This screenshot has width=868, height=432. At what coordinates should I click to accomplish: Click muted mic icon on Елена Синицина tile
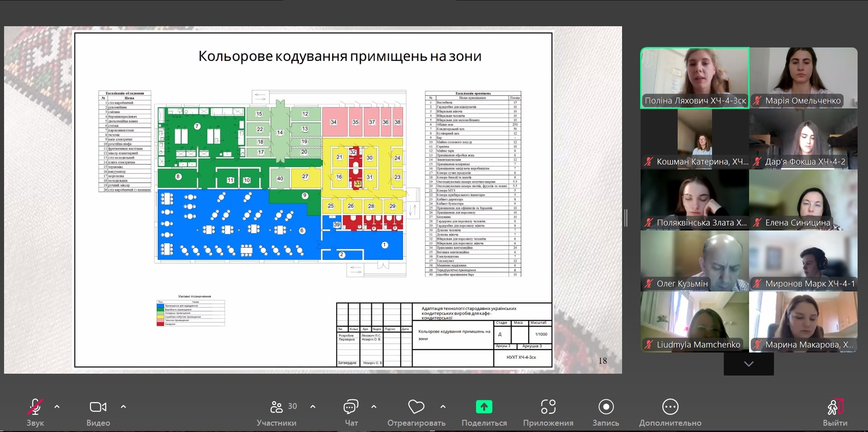tap(757, 223)
